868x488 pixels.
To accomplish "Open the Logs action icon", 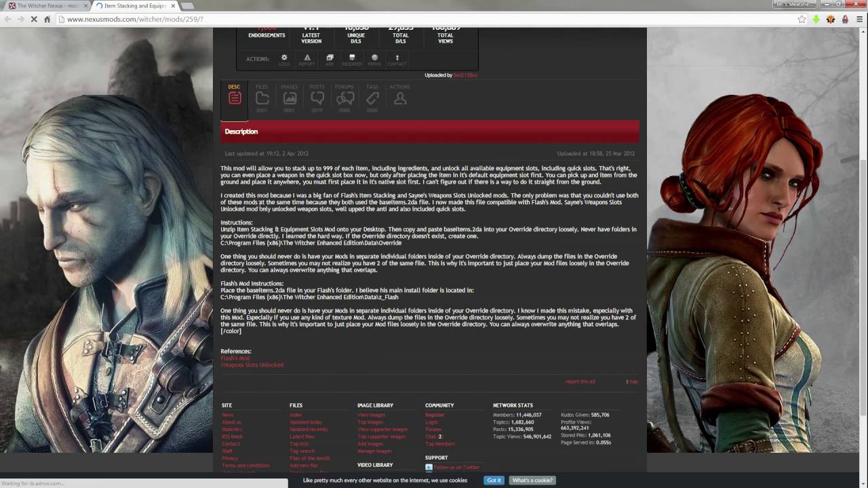I will [284, 60].
